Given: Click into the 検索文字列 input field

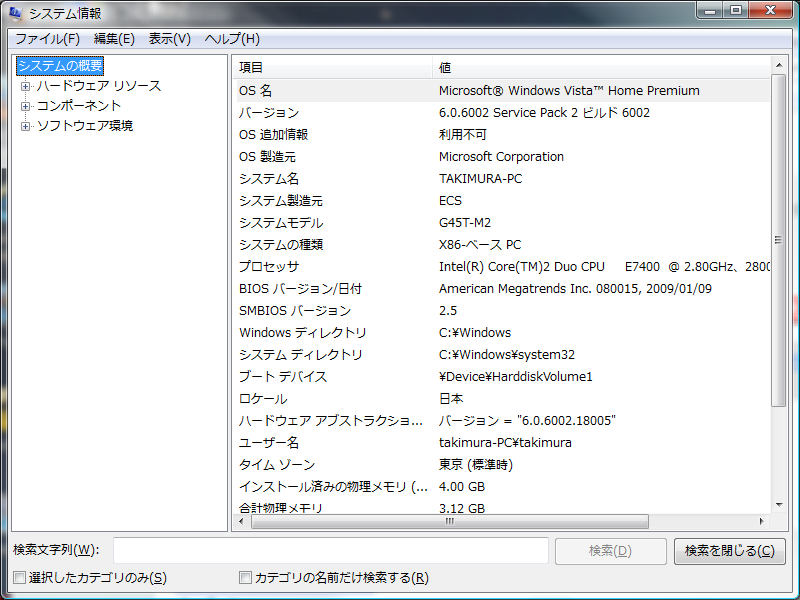Looking at the screenshot, I should tap(331, 551).
